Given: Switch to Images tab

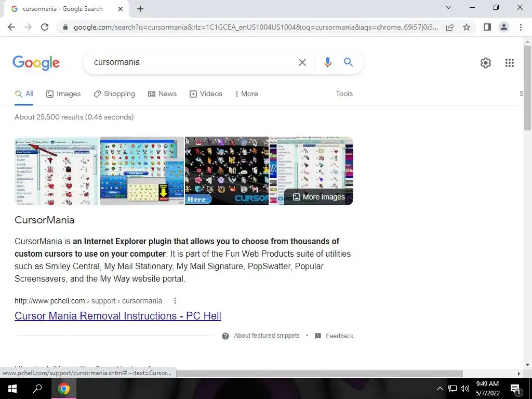Looking at the screenshot, I should pyautogui.click(x=63, y=94).
